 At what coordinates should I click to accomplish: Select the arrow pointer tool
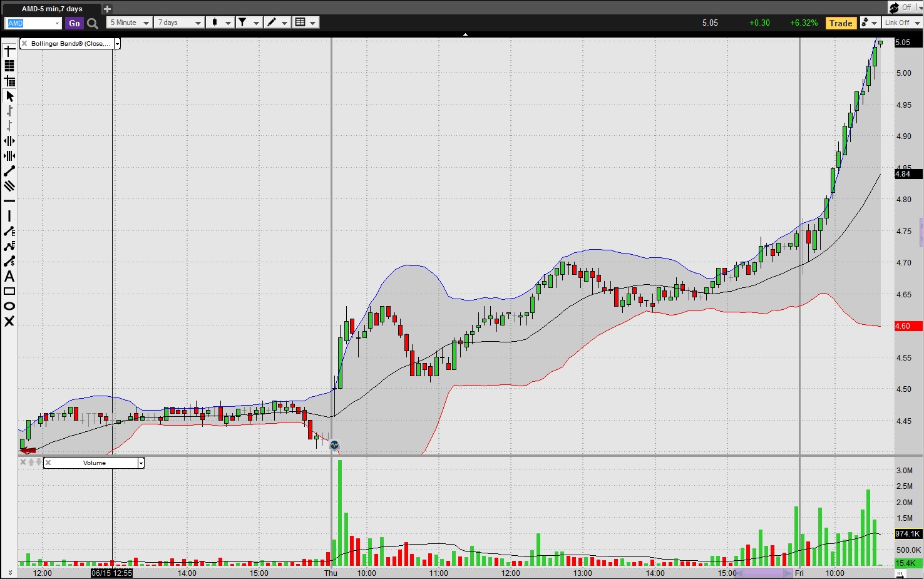9,96
